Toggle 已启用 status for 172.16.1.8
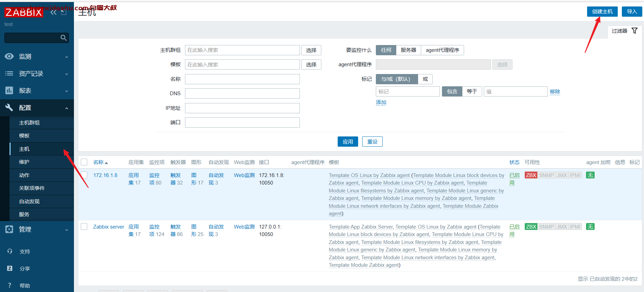The width and height of the screenshot is (644, 292). pyautogui.click(x=514, y=179)
